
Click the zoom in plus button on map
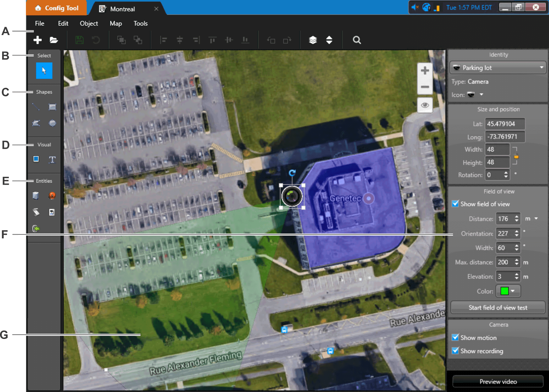[425, 71]
